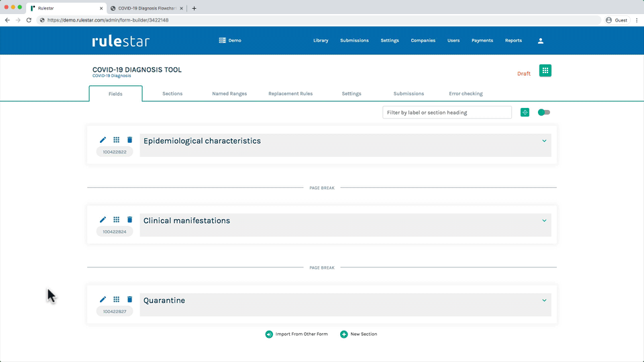The image size is (644, 362).
Task: Go back using browser back arrow
Action: coord(7,20)
